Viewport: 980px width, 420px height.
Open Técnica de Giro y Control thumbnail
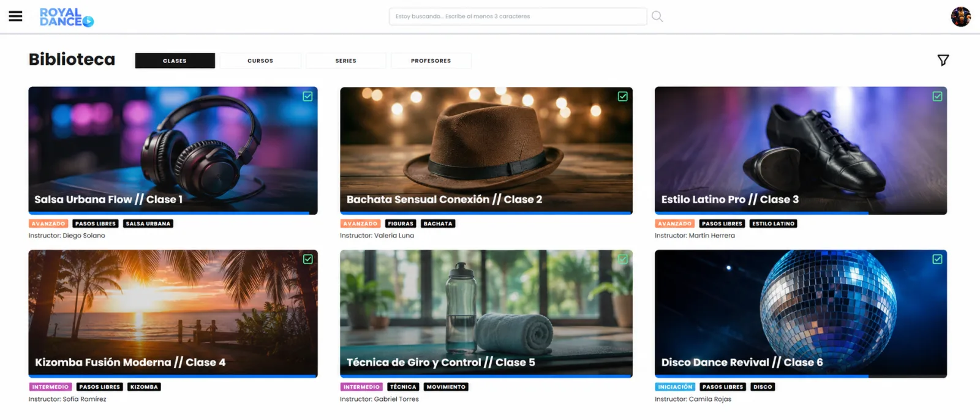pos(486,313)
